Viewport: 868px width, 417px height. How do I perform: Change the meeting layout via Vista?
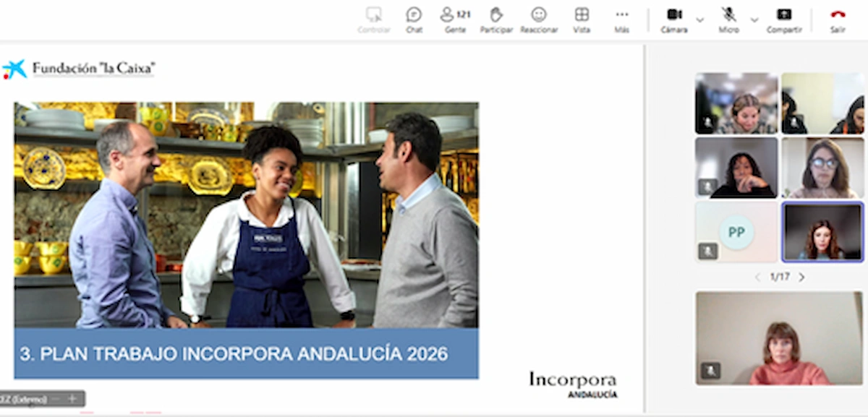coord(582,20)
